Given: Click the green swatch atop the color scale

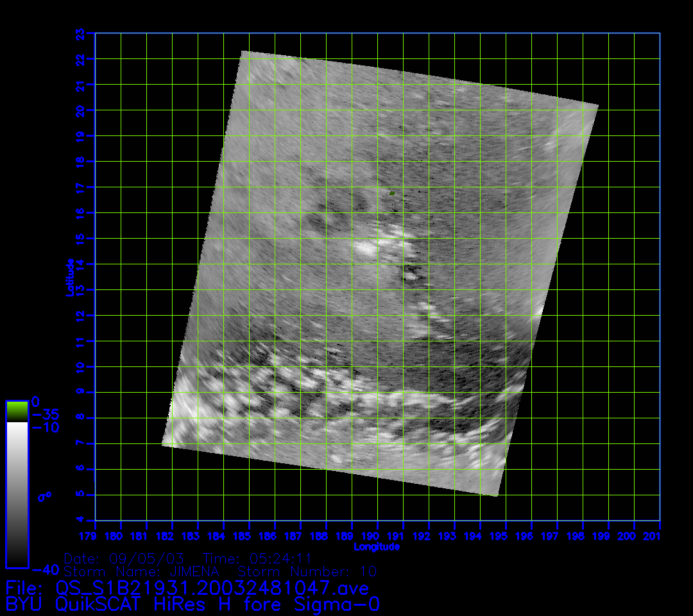Looking at the screenshot, I should [x=17, y=411].
